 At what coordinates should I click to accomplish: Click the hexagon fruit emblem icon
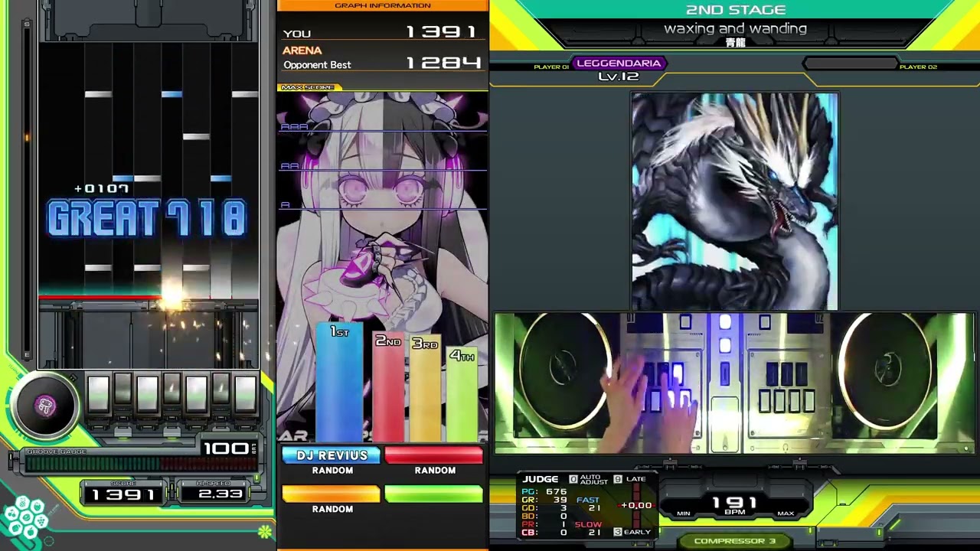[24, 518]
